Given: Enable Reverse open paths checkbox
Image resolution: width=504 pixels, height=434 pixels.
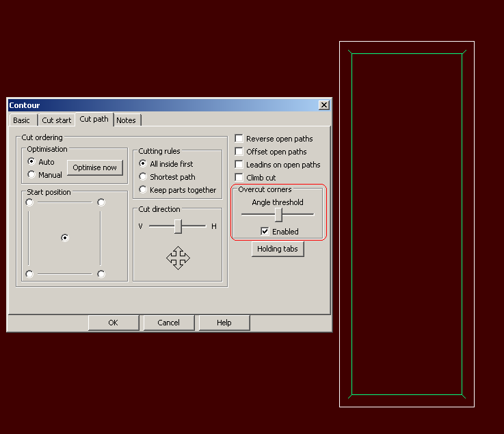Looking at the screenshot, I should point(239,139).
